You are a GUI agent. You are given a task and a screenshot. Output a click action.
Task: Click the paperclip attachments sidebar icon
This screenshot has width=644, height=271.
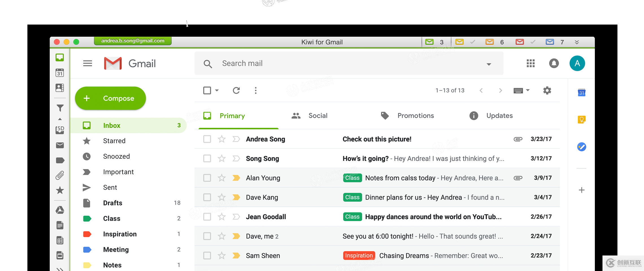(60, 176)
